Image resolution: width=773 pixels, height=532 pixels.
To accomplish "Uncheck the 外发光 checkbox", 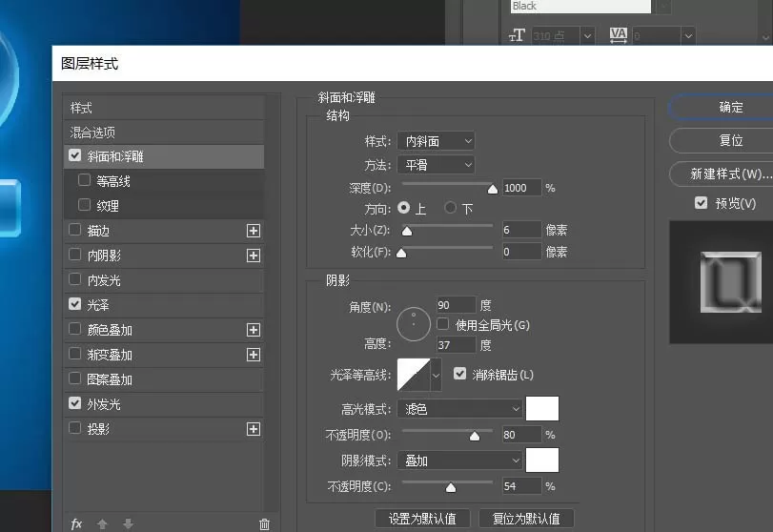I will point(75,403).
